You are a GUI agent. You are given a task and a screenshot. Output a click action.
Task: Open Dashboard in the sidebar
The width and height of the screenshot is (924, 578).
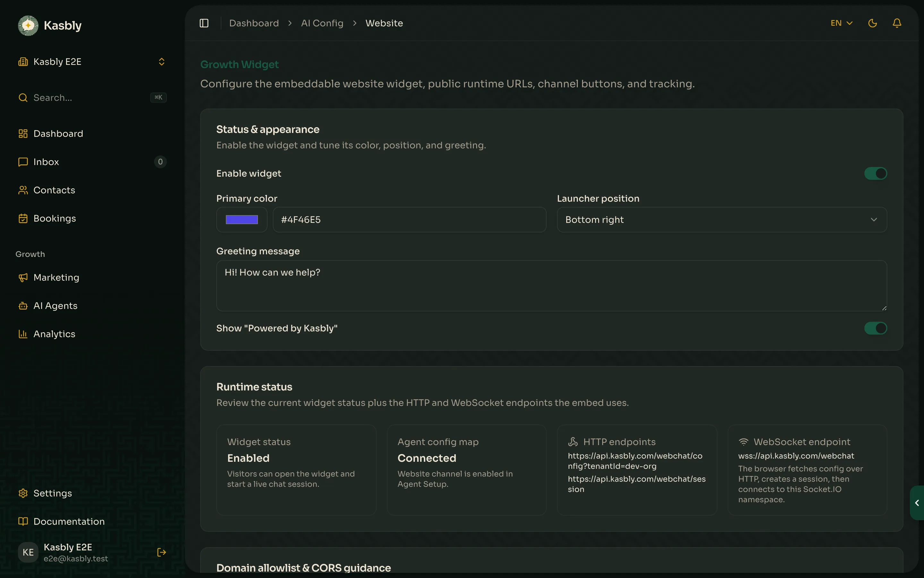pyautogui.click(x=92, y=134)
